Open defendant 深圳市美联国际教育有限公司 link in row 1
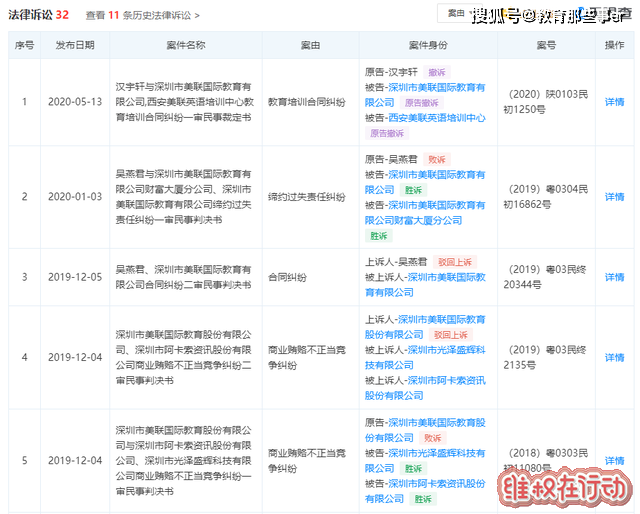 point(424,95)
